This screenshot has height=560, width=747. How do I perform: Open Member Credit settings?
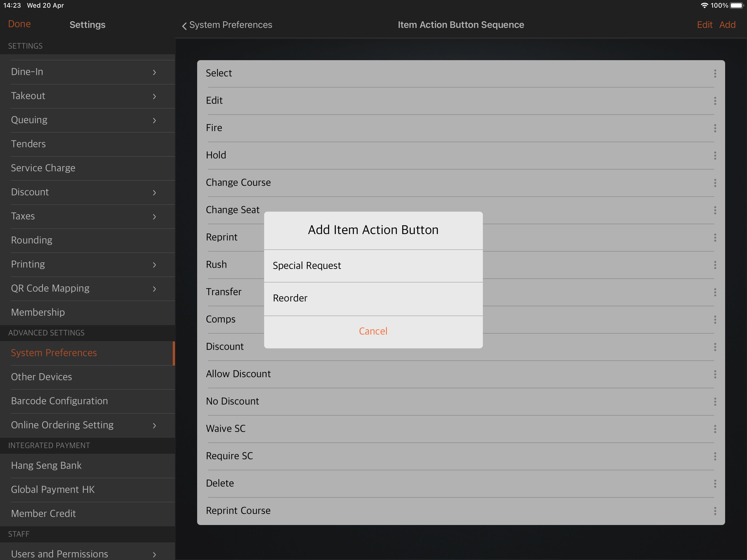point(87,514)
